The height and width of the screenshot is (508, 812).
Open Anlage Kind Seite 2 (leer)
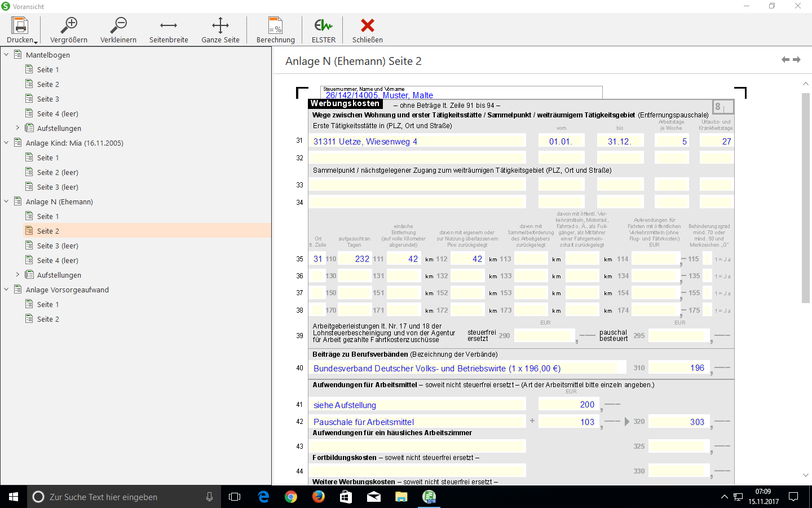click(58, 172)
